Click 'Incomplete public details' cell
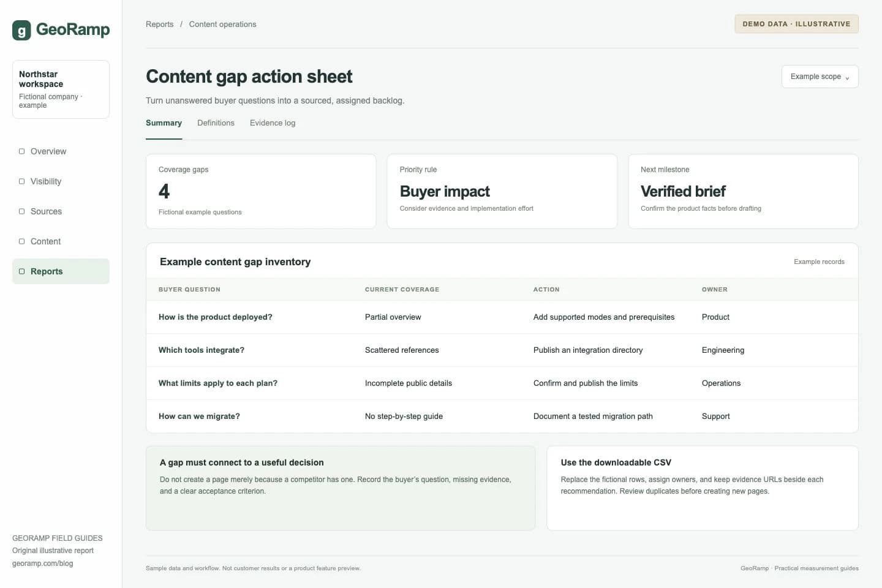Image resolution: width=882 pixels, height=588 pixels. 409,383
